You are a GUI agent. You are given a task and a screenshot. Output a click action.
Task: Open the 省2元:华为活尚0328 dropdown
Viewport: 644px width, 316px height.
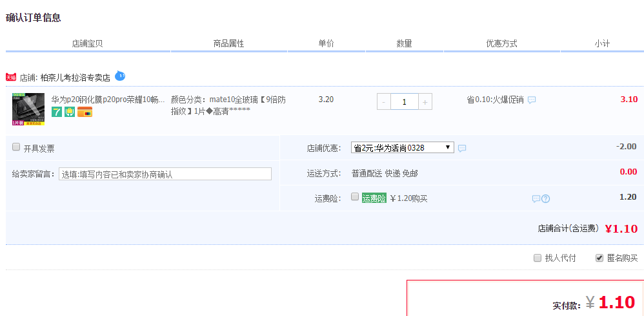(x=403, y=147)
